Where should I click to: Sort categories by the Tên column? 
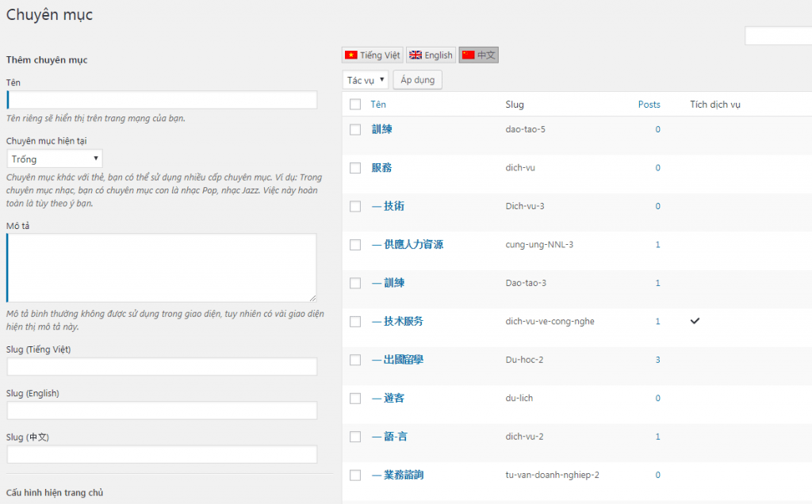coord(378,105)
